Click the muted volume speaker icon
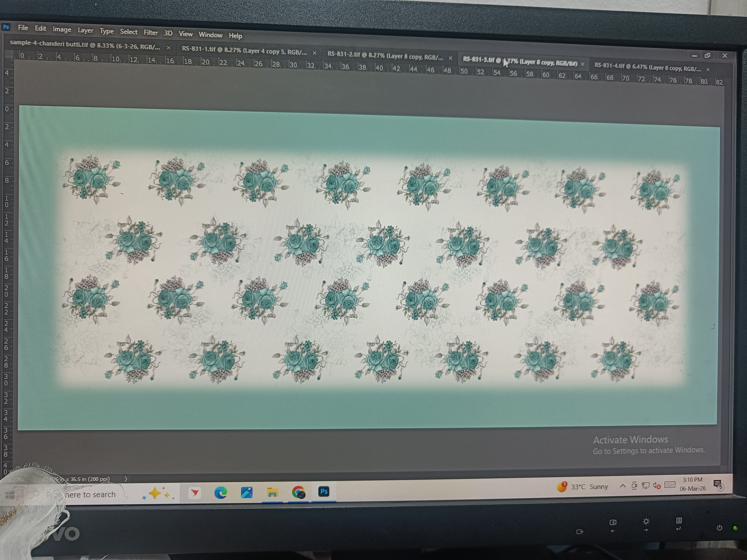 [x=657, y=486]
